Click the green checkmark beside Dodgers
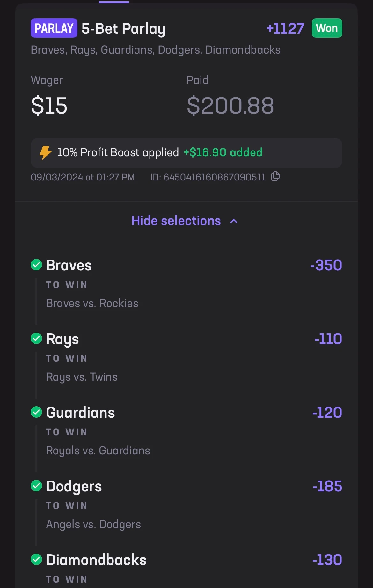This screenshot has width=373, height=588. [36, 486]
